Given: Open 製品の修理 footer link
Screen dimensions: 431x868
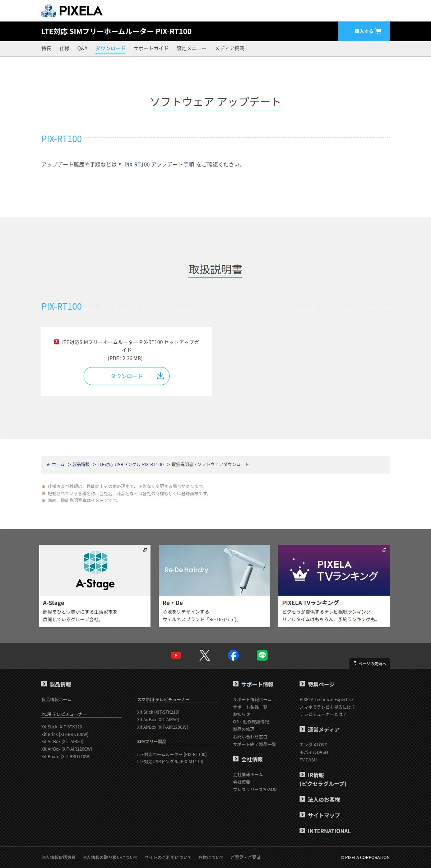Looking at the screenshot, I should click(x=244, y=729).
